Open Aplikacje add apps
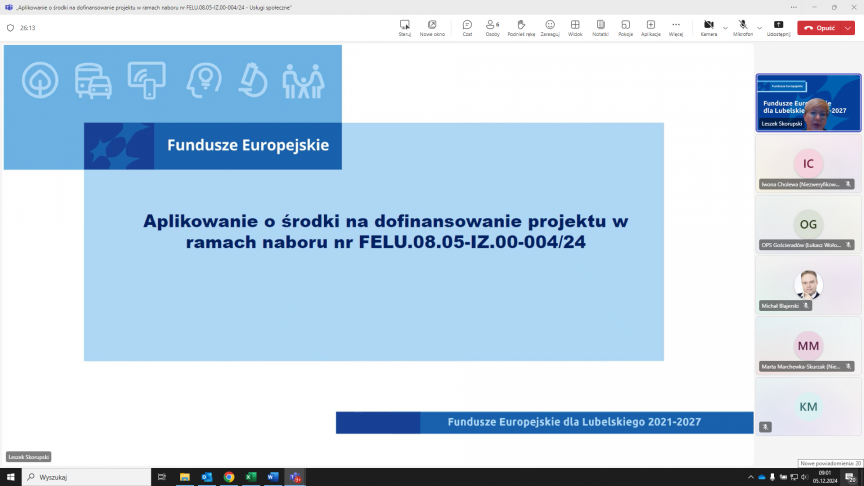The width and height of the screenshot is (864, 486). coord(651,28)
